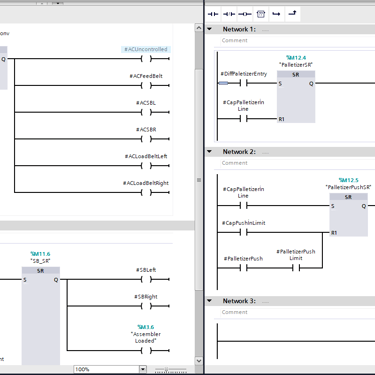Click the left pane scroll up arrow
Image resolution: width=375 pixels, height=375 pixels.
(199, 28)
